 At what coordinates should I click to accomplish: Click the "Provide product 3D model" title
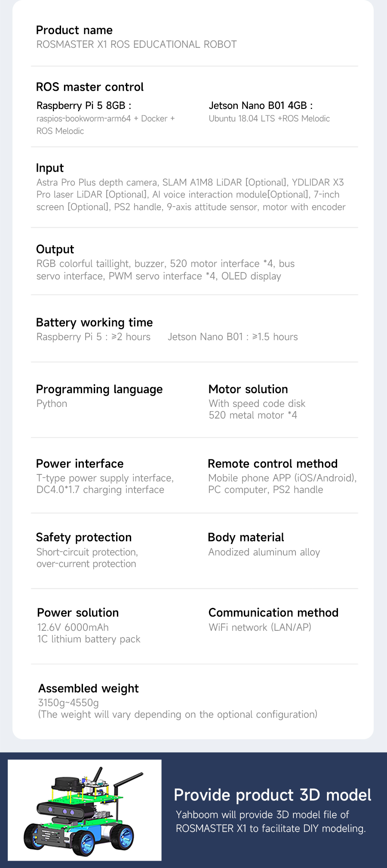point(273,795)
